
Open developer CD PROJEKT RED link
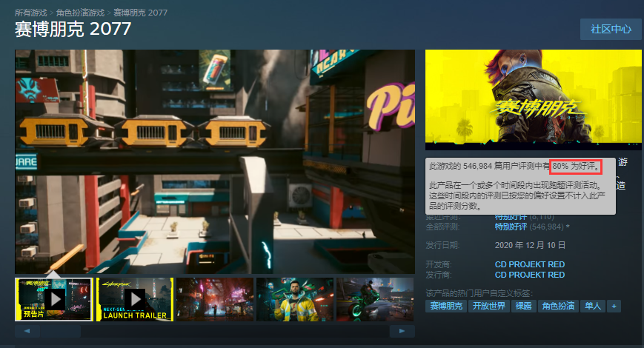[529, 264]
